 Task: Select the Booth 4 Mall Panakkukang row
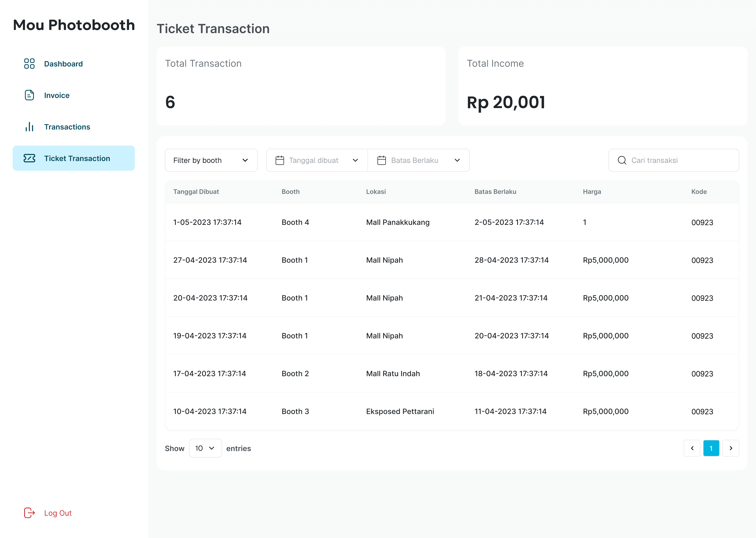pyautogui.click(x=398, y=222)
